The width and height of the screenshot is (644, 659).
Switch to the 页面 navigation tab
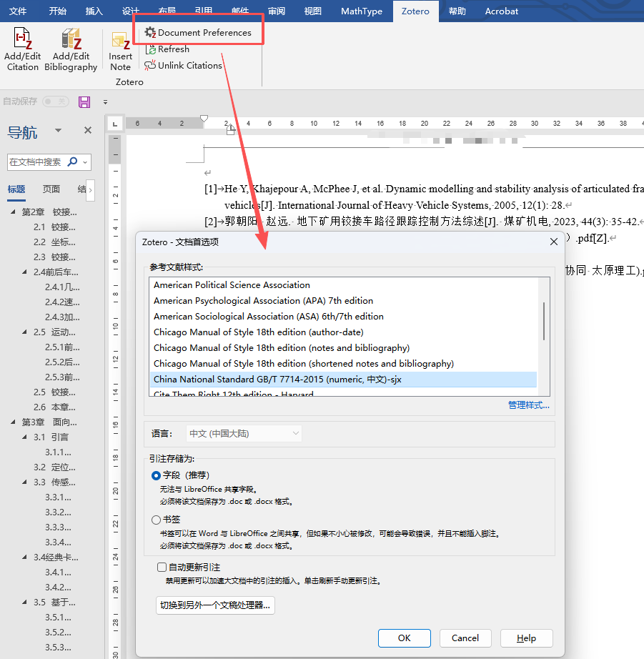coord(51,189)
